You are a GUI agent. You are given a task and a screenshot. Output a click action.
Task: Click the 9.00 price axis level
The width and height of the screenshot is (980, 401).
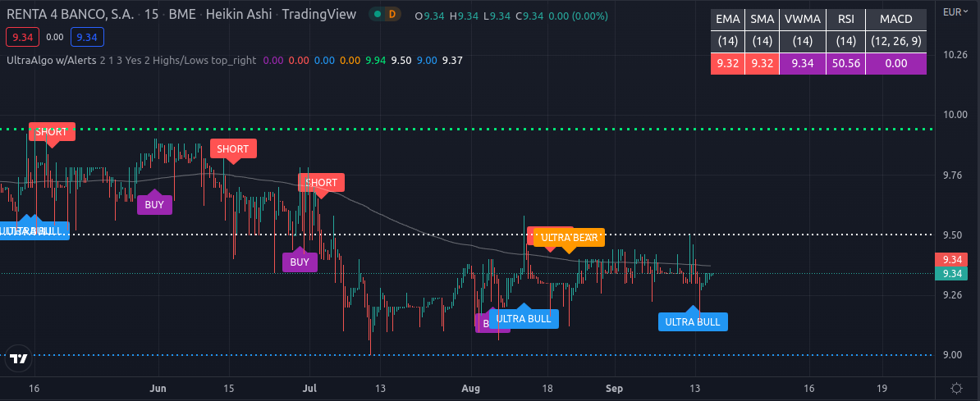pos(954,355)
